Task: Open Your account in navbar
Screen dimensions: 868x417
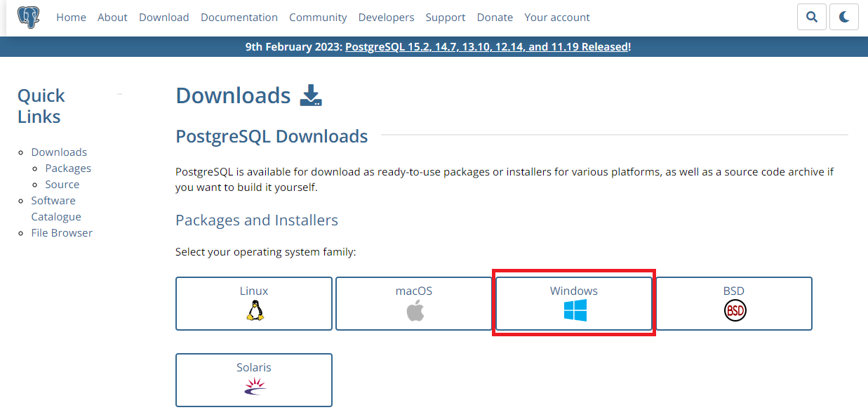Action: (557, 17)
